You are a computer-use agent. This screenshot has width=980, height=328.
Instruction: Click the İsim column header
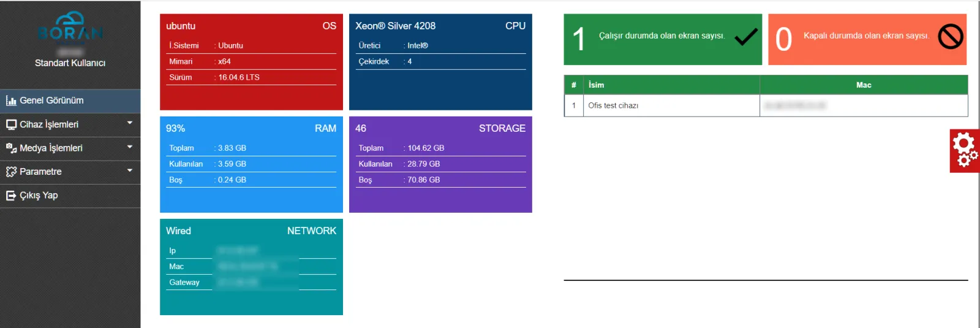click(671, 85)
